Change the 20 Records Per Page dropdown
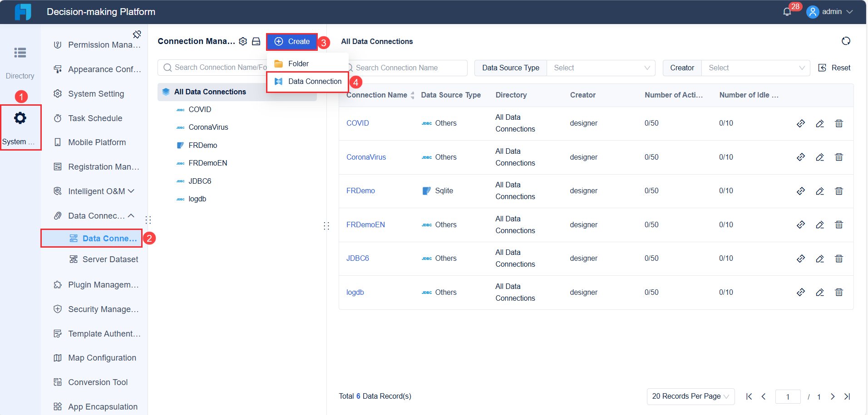 690,396
